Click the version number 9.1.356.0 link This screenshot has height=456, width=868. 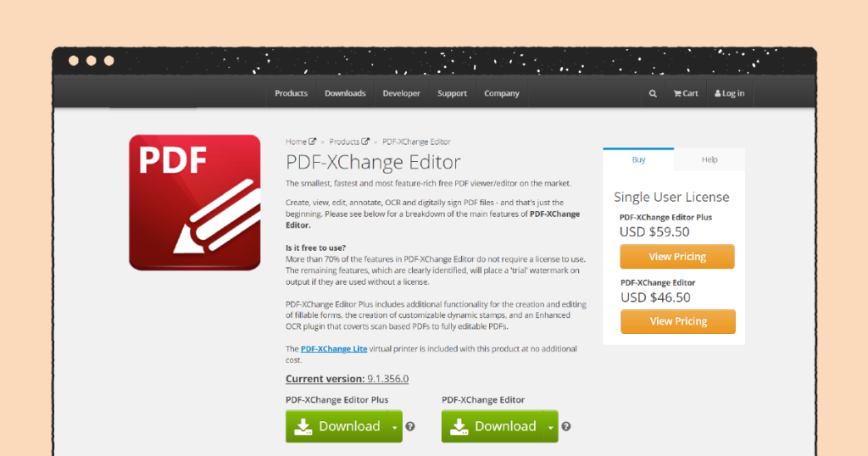[x=388, y=379]
